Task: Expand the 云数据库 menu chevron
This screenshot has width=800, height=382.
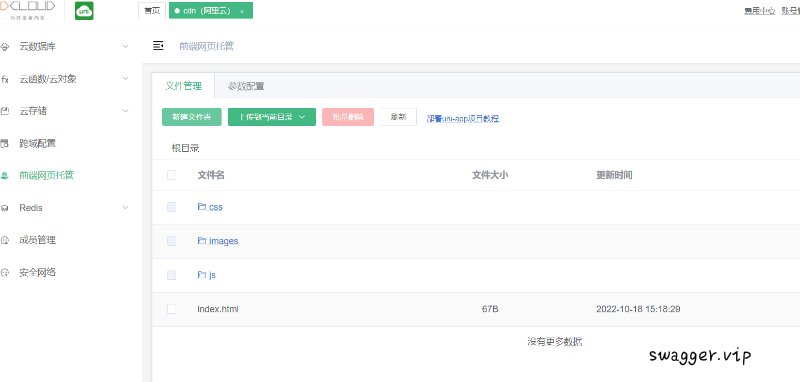Action: point(126,46)
